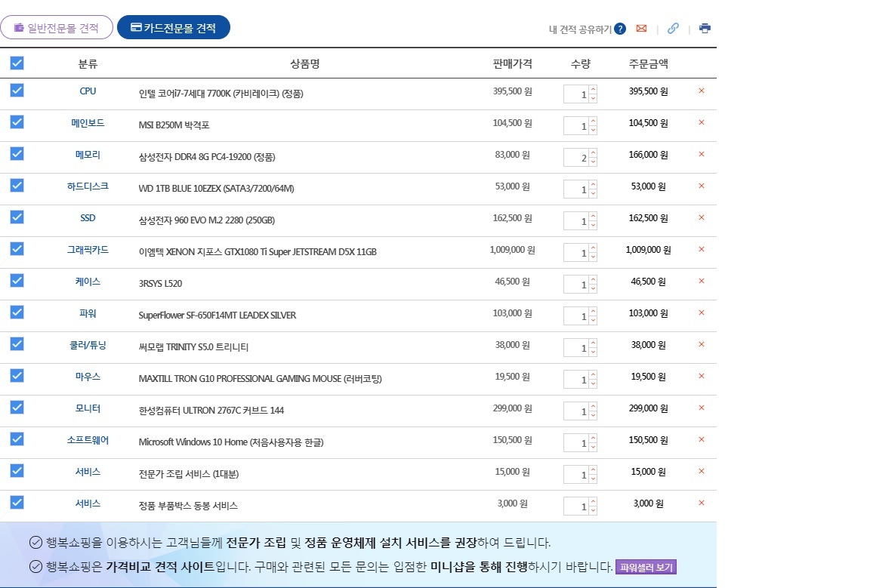Uncheck the 소프트웨어 row checkbox

(17, 439)
